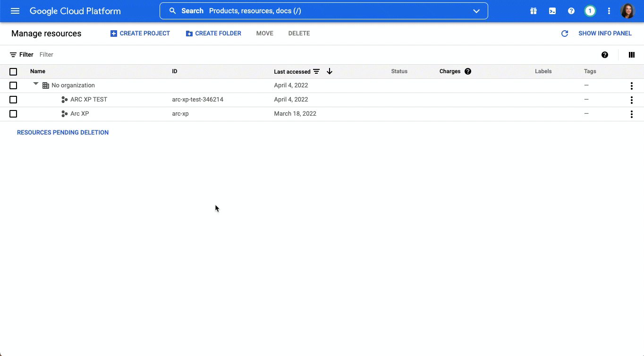Open the header settings three-dot menu
The image size is (644, 356).
click(x=609, y=11)
